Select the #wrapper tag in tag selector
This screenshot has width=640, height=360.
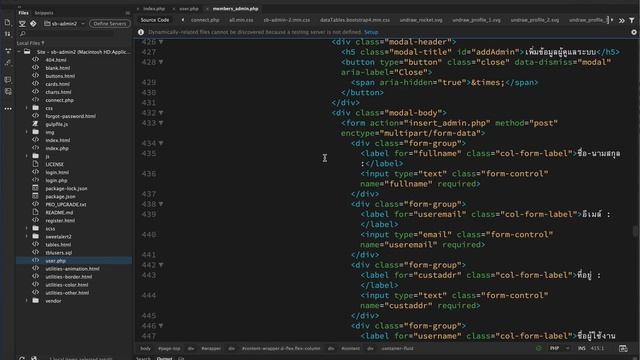(211, 349)
